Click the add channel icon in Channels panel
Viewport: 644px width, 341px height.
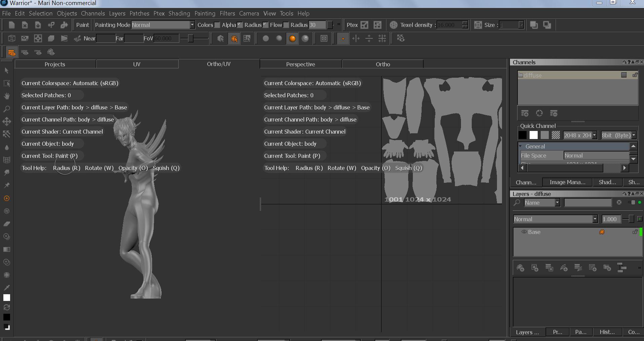pyautogui.click(x=525, y=113)
